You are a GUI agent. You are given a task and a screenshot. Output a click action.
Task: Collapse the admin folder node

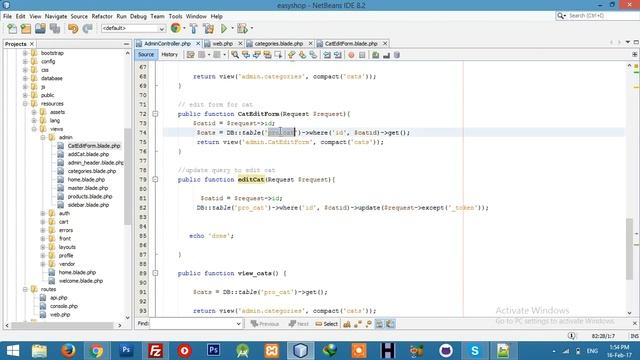click(43, 137)
